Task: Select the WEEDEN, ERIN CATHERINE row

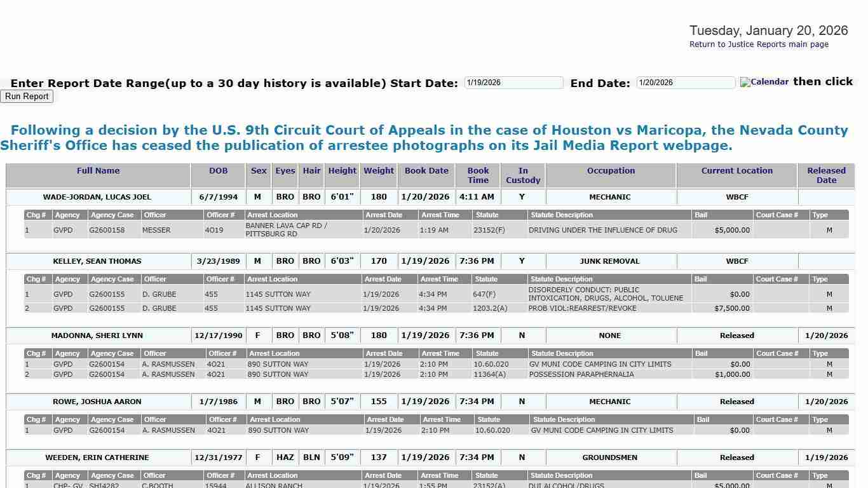Action: (97, 457)
